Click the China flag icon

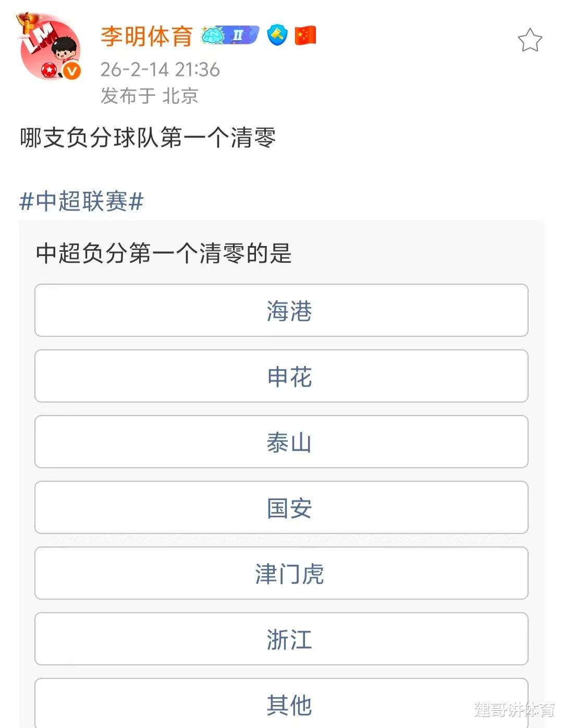point(305,35)
